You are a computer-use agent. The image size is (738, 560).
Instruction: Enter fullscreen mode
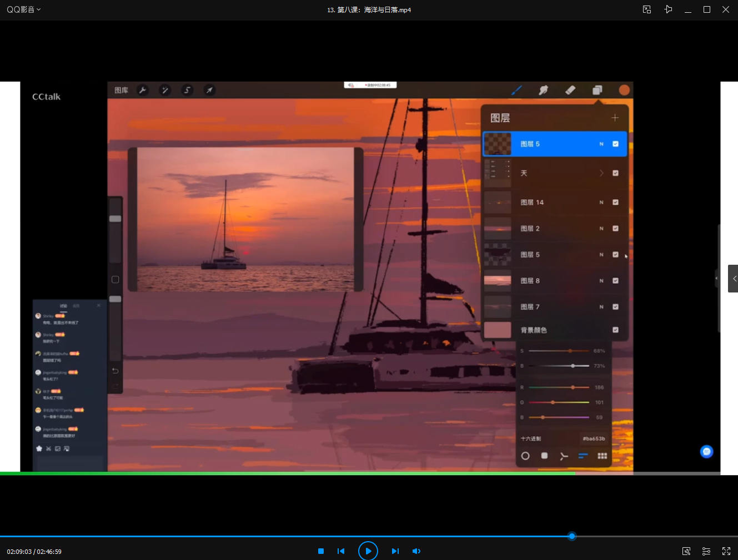click(x=726, y=551)
